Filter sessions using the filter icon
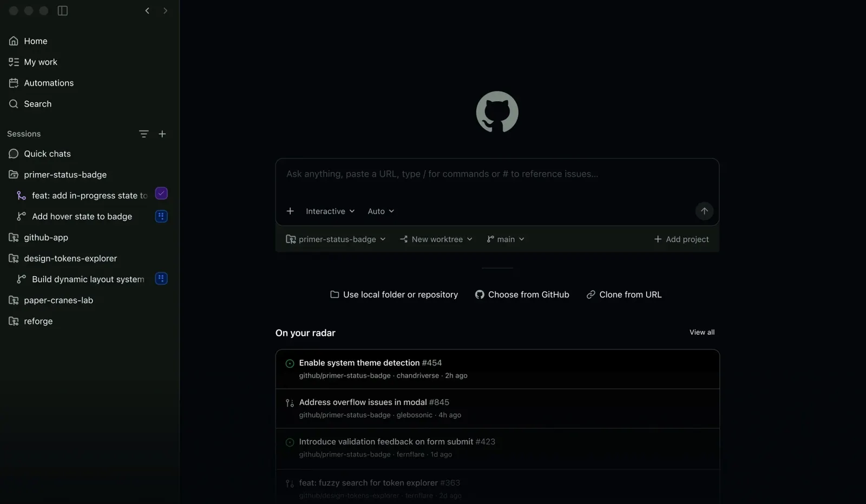 click(143, 134)
